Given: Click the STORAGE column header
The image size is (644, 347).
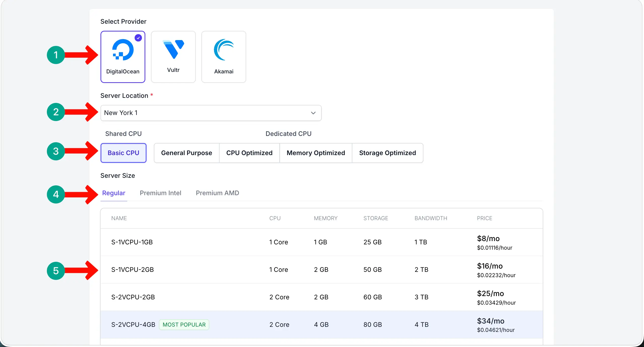Looking at the screenshot, I should [376, 218].
